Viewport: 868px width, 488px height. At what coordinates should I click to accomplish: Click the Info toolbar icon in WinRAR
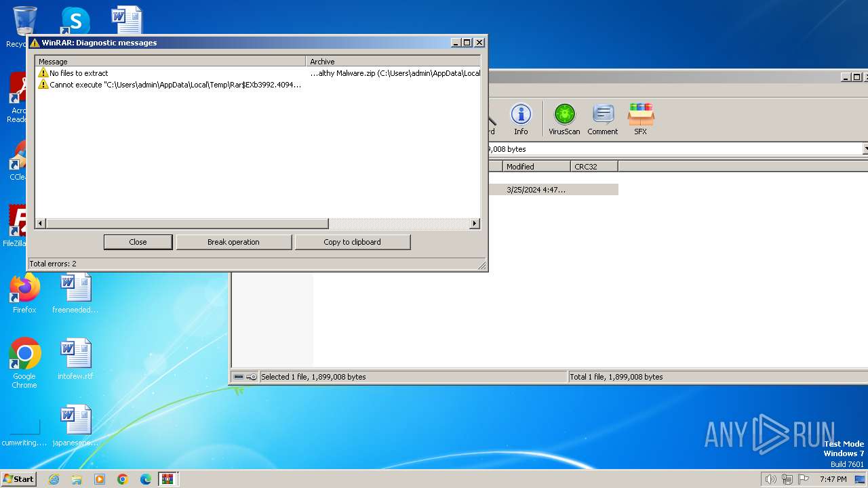(520, 119)
